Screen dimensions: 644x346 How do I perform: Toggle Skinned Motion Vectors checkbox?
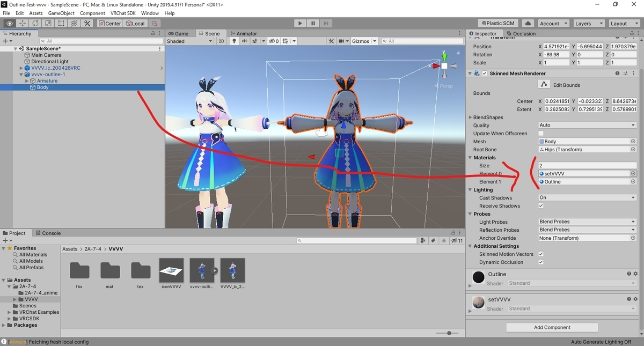point(541,254)
